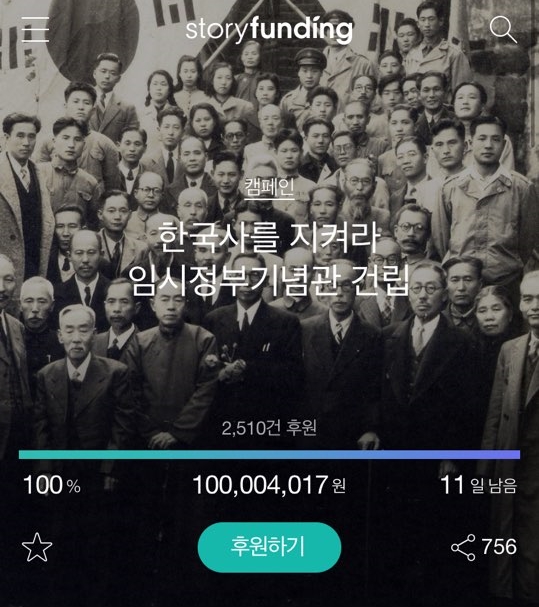Image resolution: width=539 pixels, height=607 pixels.
Task: Click the 11일 남음 remaining days label
Action: [479, 485]
